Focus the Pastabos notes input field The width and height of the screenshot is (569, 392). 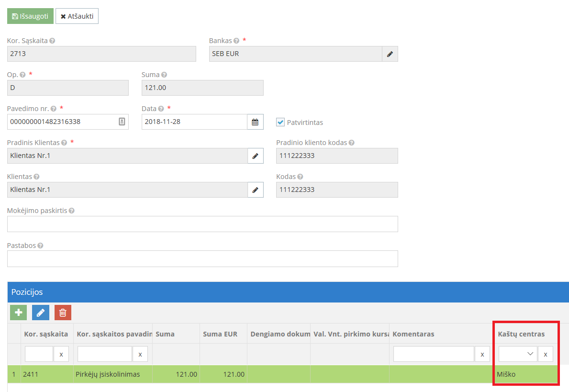point(202,258)
